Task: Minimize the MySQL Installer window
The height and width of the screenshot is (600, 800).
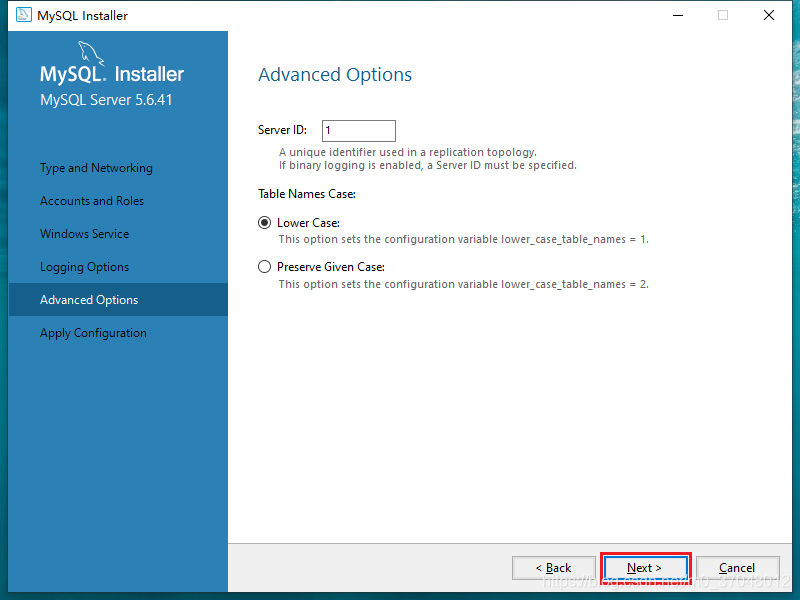Action: click(x=678, y=15)
